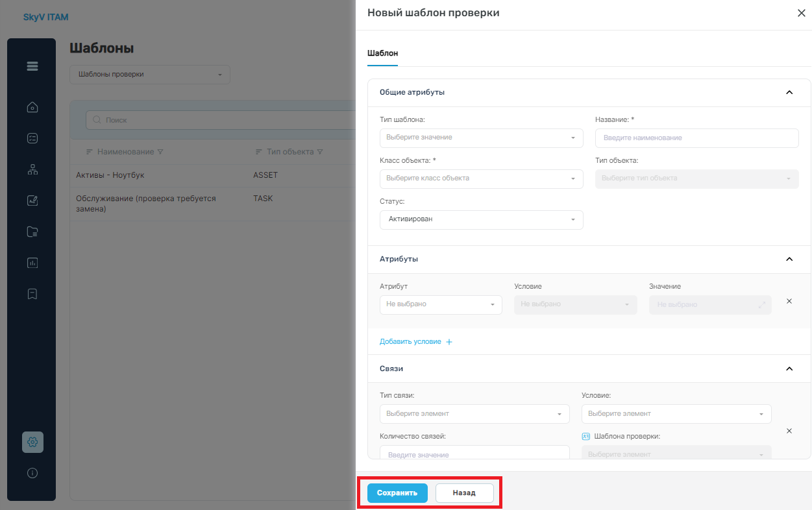812x510 pixels.
Task: Click the Назад button
Action: (464, 493)
